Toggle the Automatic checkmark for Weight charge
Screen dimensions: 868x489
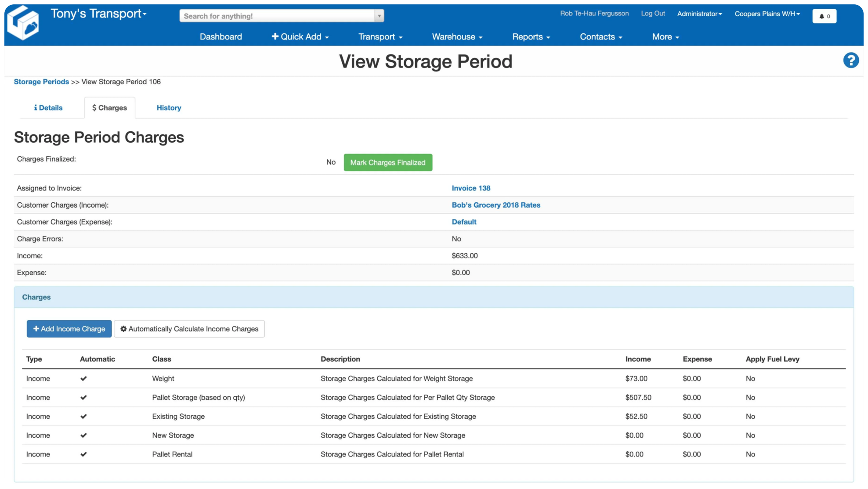pyautogui.click(x=83, y=378)
